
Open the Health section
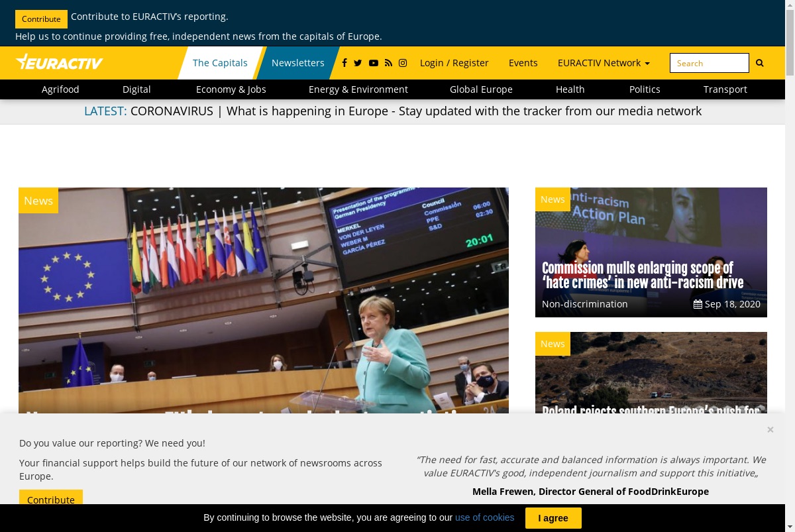pyautogui.click(x=570, y=89)
